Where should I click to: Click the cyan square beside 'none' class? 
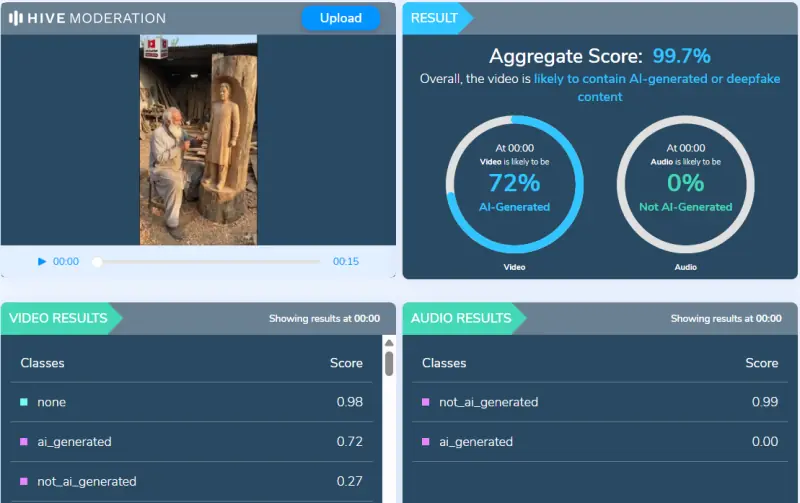pyautogui.click(x=24, y=403)
